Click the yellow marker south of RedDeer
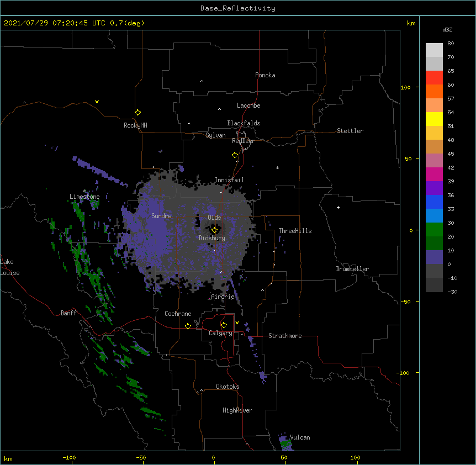Image resolution: width=476 pixels, height=465 pixels. pyautogui.click(x=235, y=155)
